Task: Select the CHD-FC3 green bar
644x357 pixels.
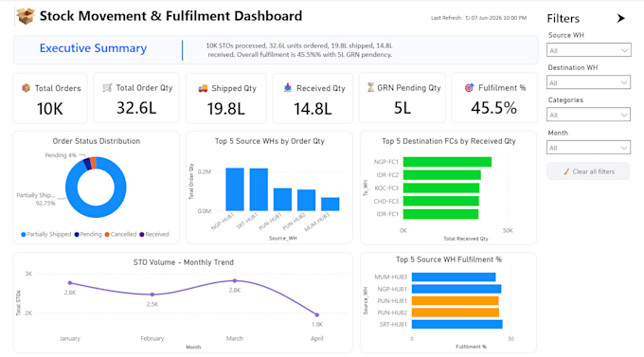Action: tap(441, 201)
